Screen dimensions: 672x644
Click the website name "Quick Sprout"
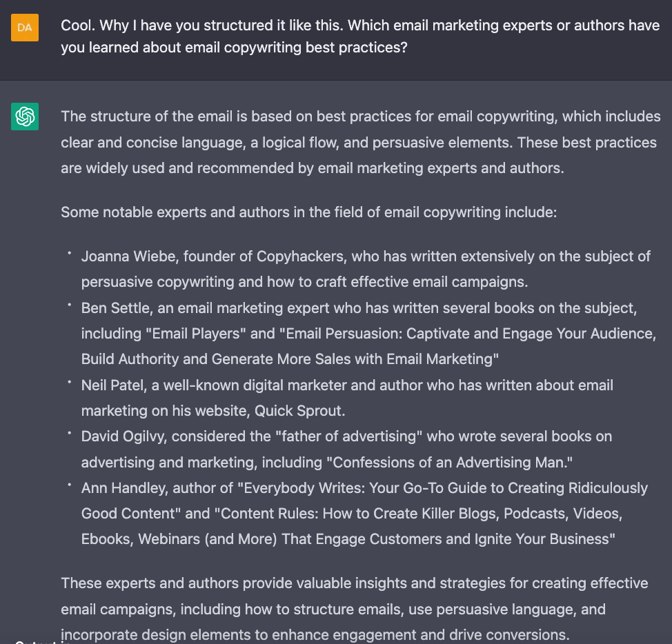click(298, 411)
